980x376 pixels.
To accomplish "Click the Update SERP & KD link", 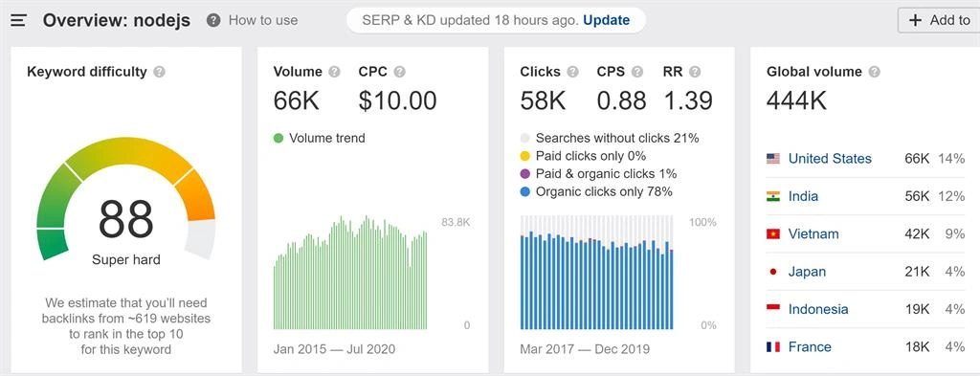I will (x=606, y=20).
